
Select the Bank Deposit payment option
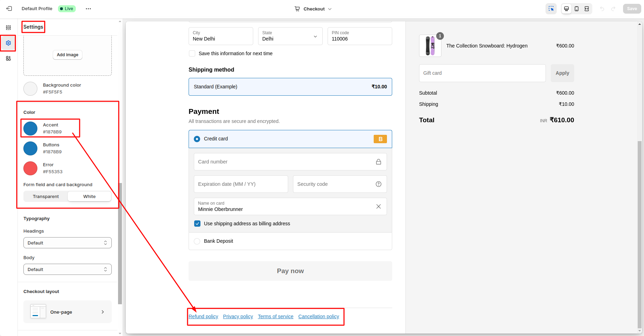point(197,241)
